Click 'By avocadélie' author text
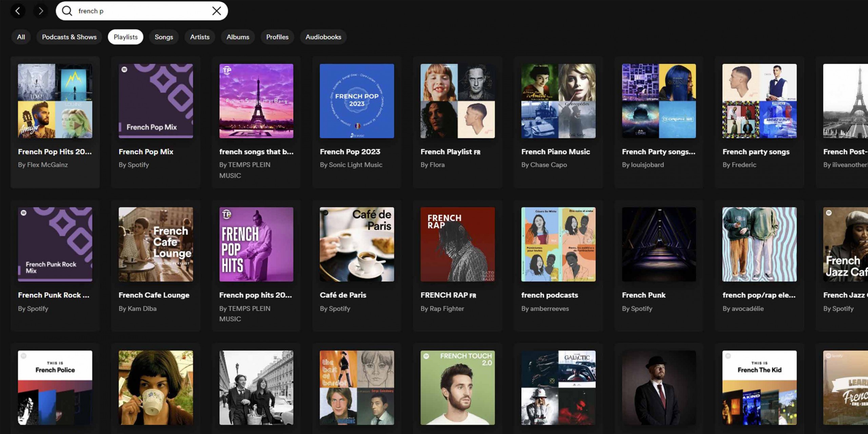Image resolution: width=868 pixels, height=434 pixels. tap(743, 309)
